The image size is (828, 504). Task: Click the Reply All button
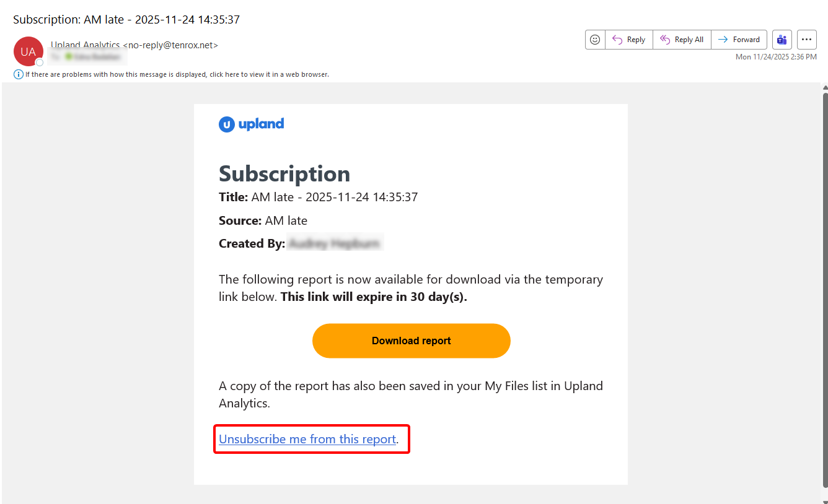[x=682, y=40]
